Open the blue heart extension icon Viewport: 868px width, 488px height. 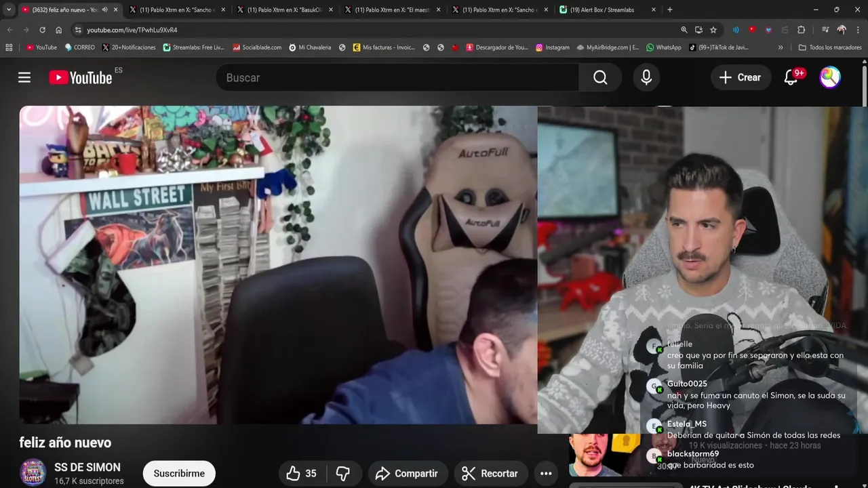(x=768, y=30)
